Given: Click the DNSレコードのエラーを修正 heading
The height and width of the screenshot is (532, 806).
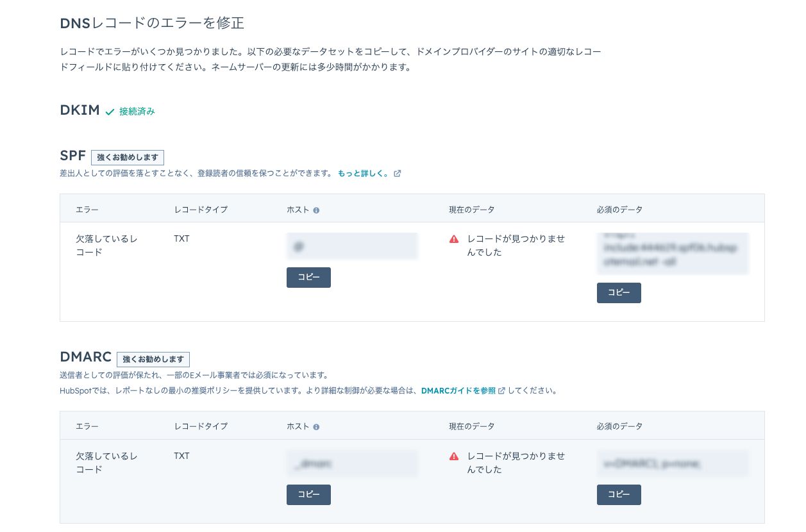Looking at the screenshot, I should point(152,24).
